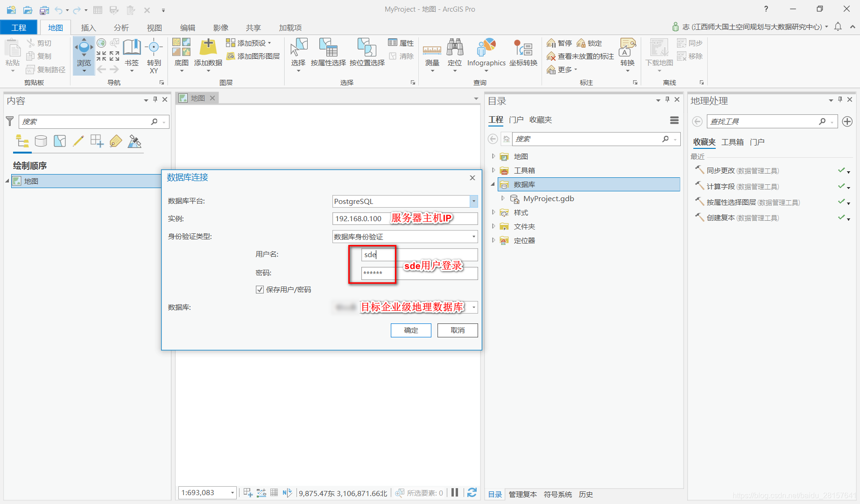860x504 pixels.
Task: Click Pause (暂停) labeling button
Action: click(559, 43)
